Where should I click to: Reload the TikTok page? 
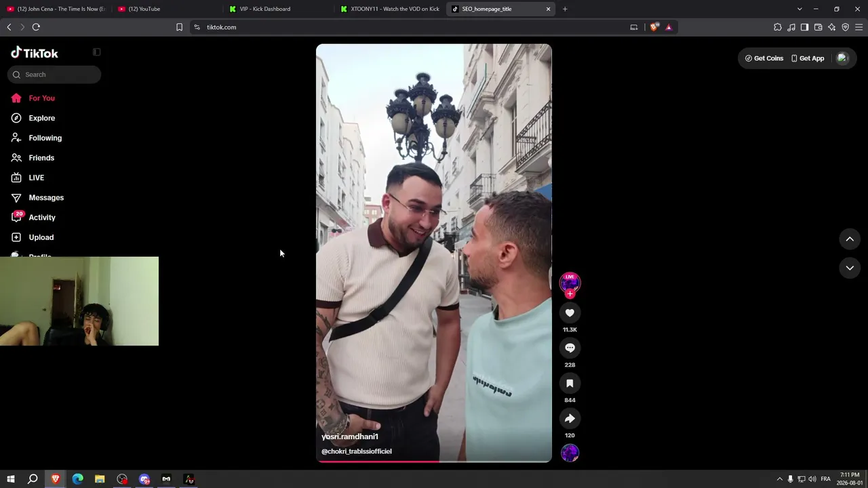36,27
